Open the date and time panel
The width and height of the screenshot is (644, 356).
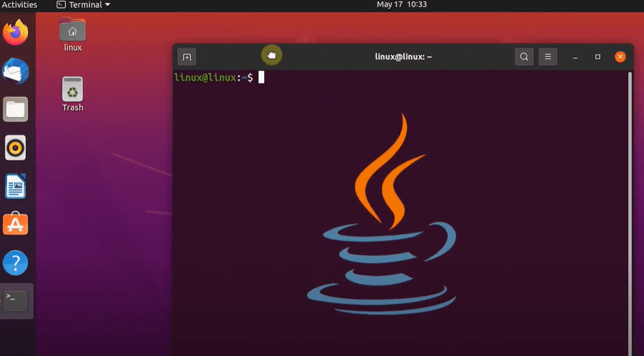tap(401, 5)
